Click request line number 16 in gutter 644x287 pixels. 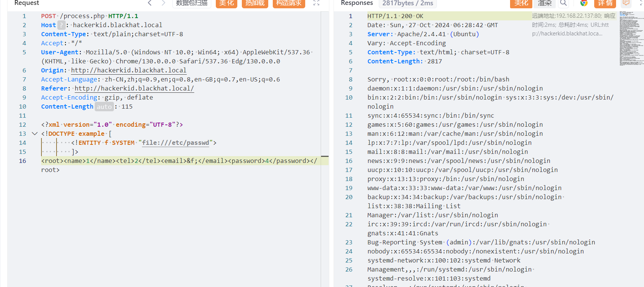23,161
